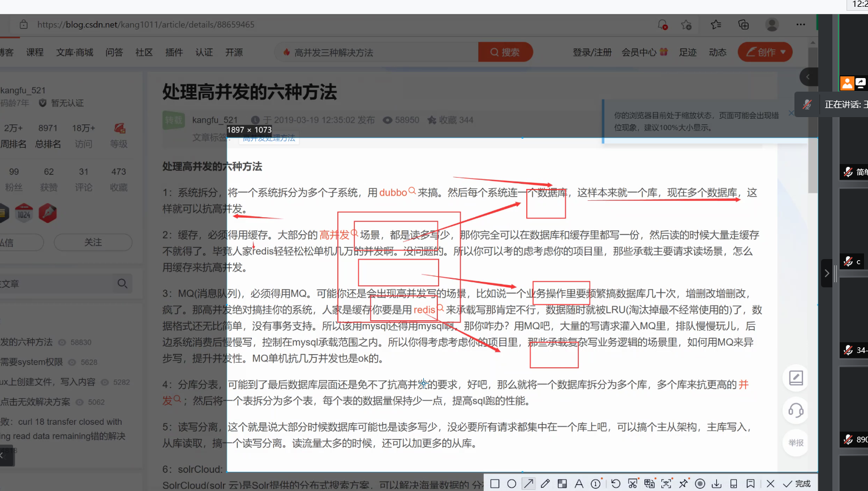Open the 足迹 history link
Screen dimensions: 868x491
point(688,52)
